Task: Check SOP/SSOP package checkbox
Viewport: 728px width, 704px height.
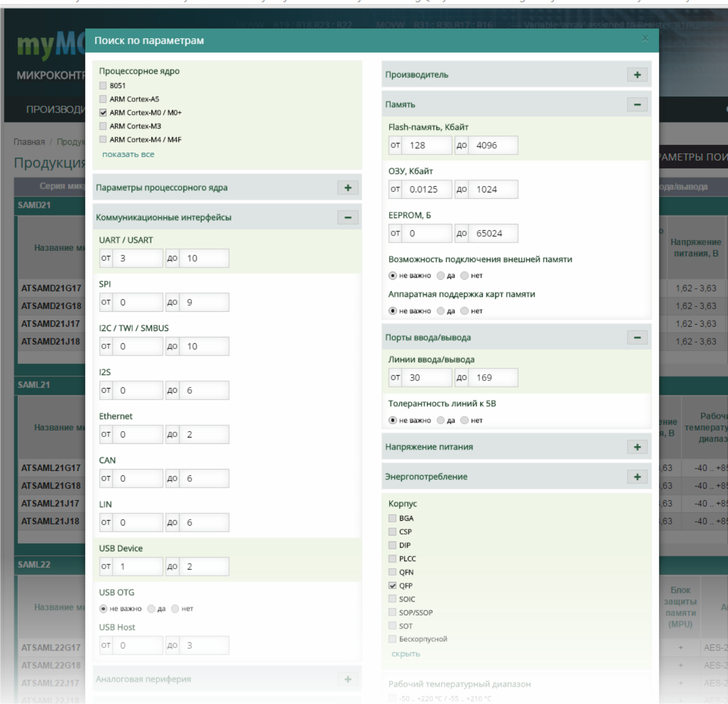Action: click(392, 612)
